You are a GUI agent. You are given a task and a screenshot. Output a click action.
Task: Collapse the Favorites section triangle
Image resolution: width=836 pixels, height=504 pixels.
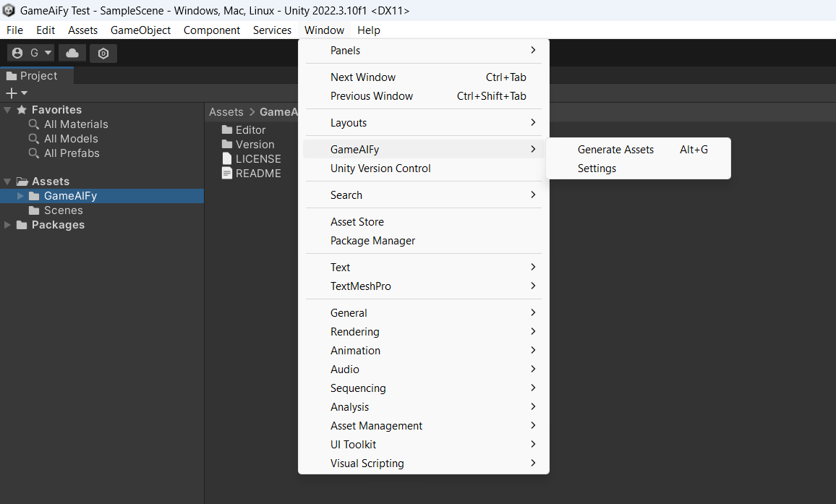[7, 110]
